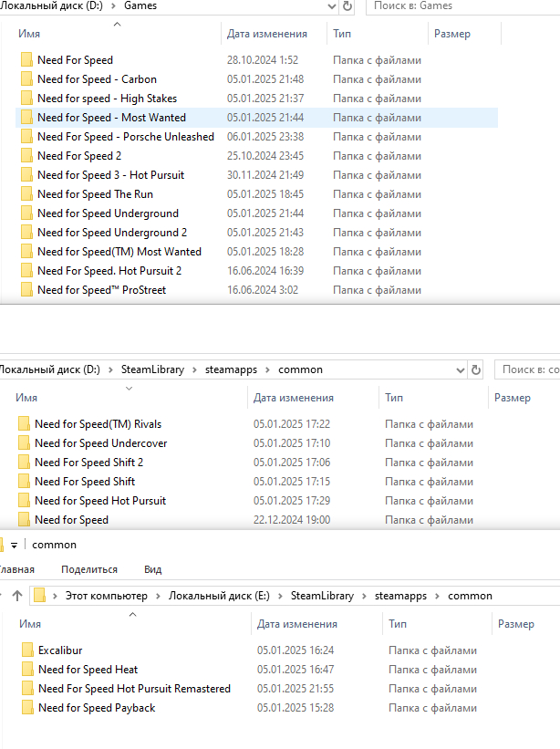Refresh the D: SteamLibrary common folder view

click(x=476, y=369)
